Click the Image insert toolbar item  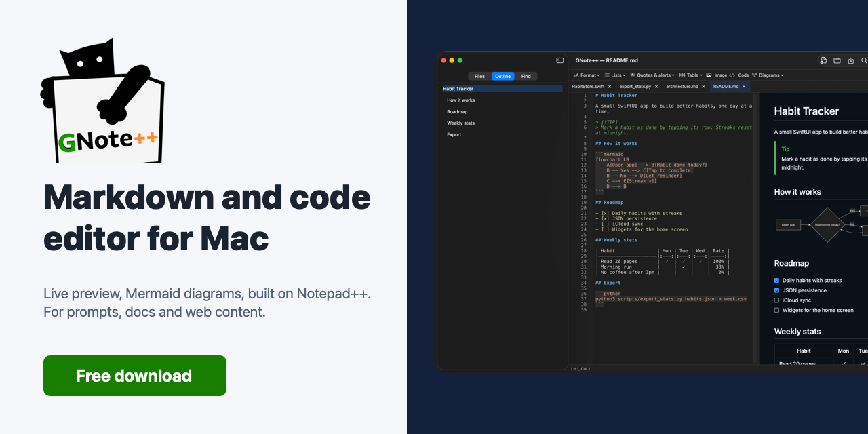pos(716,75)
